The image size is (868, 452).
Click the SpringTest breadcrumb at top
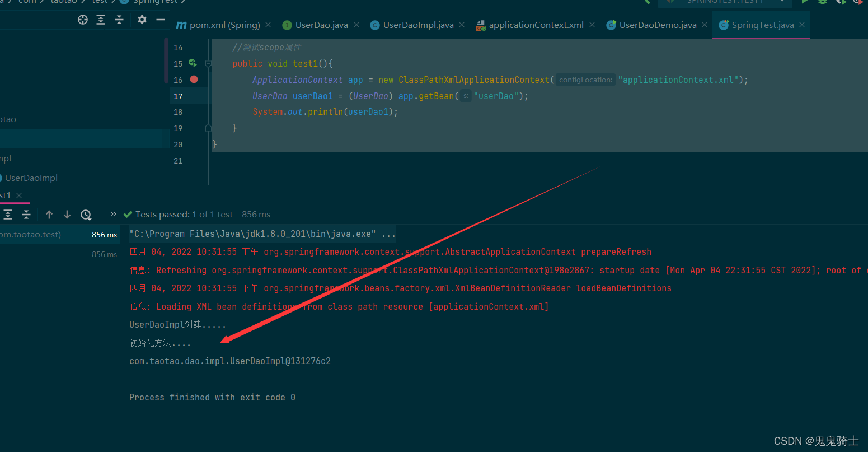tap(155, 2)
